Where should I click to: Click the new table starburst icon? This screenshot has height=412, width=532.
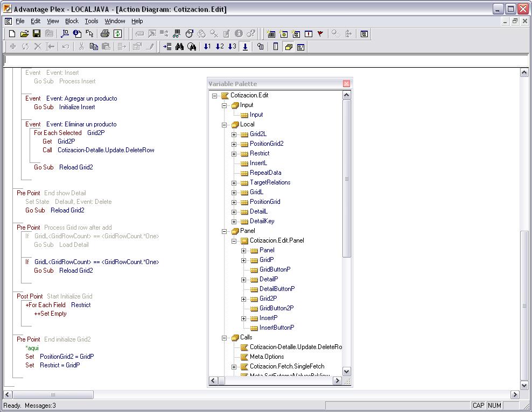[271, 33]
